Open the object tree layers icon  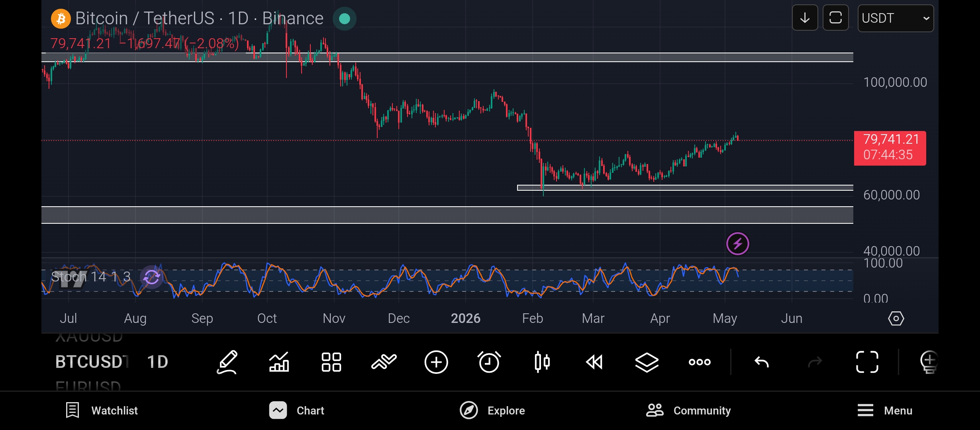(x=647, y=362)
